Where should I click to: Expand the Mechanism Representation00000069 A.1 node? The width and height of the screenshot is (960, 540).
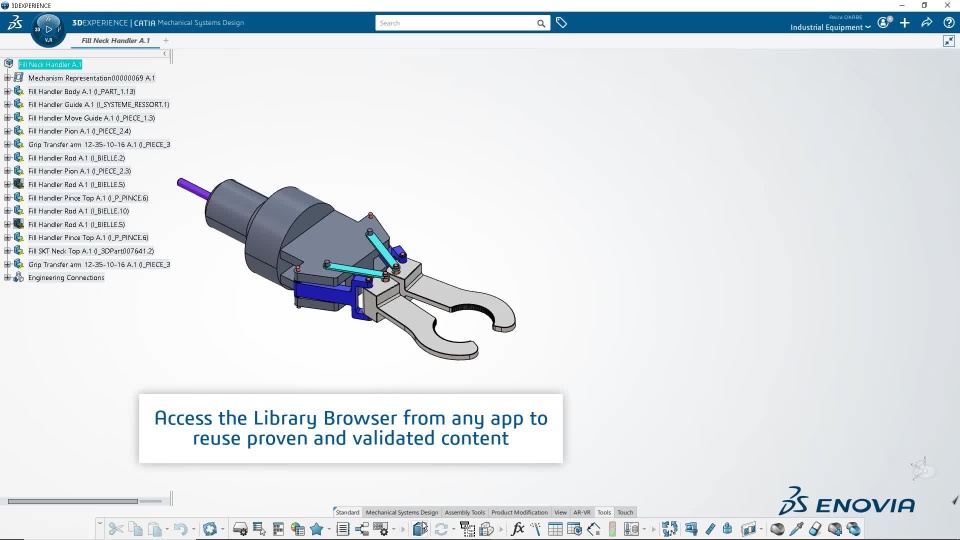7,78
